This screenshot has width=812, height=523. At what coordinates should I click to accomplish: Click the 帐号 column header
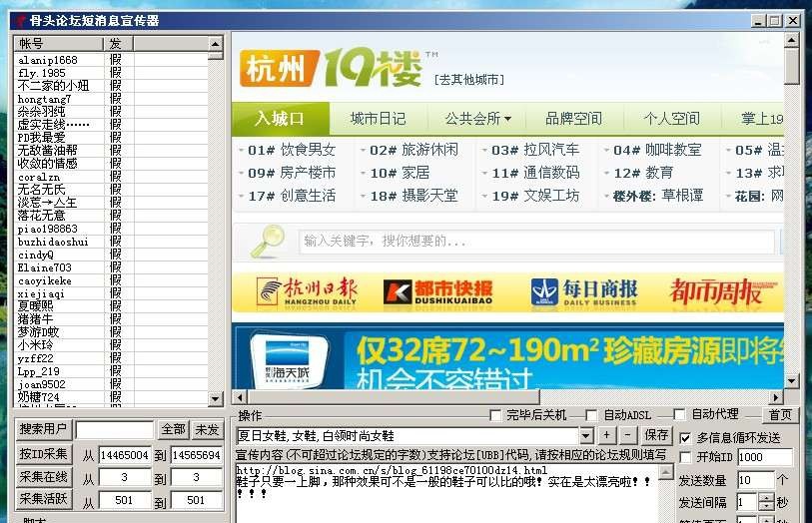[59, 44]
